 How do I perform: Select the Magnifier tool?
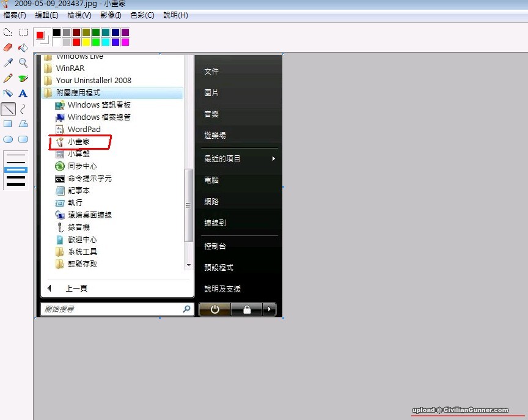23,63
